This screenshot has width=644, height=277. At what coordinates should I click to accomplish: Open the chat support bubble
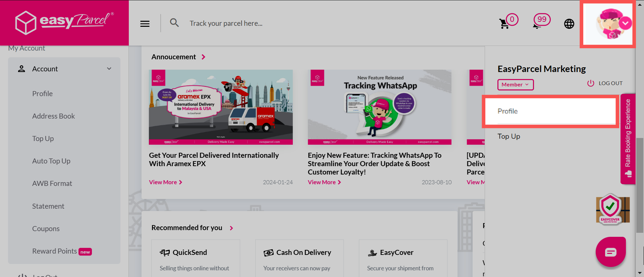click(610, 252)
